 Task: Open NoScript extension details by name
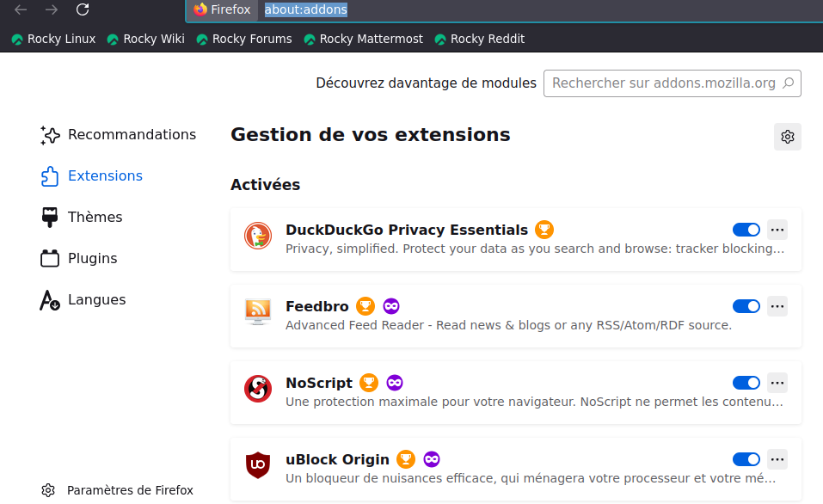tap(319, 384)
